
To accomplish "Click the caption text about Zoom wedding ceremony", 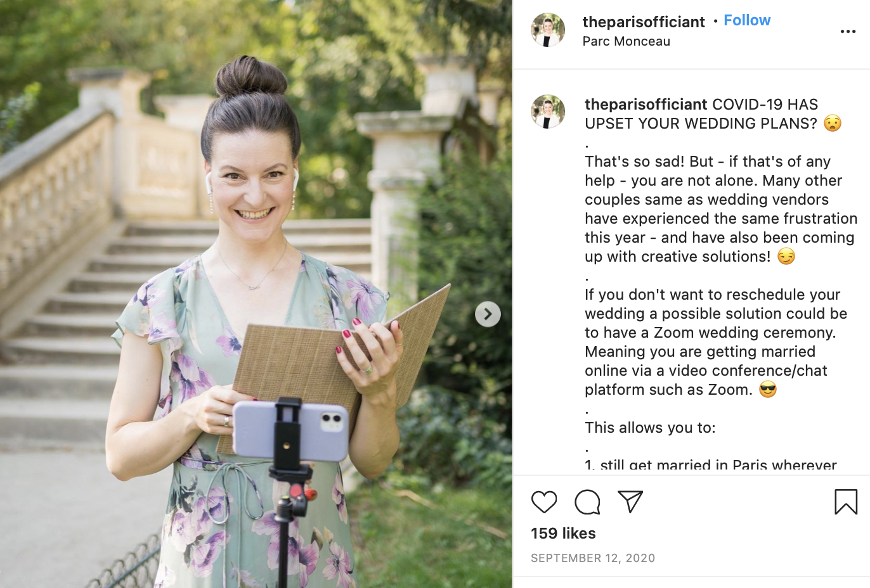I will [716, 342].
